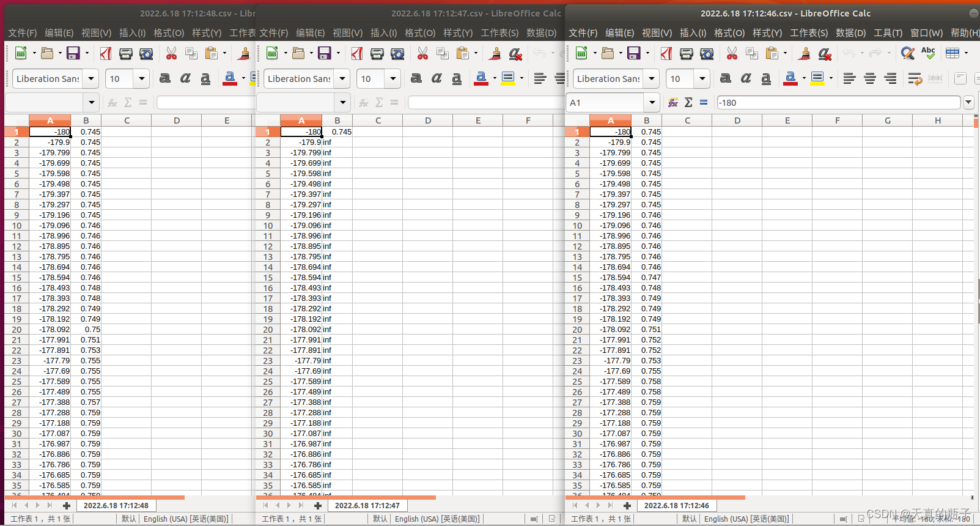Click Save floppy icon in 17:12:46 window

pyautogui.click(x=634, y=53)
